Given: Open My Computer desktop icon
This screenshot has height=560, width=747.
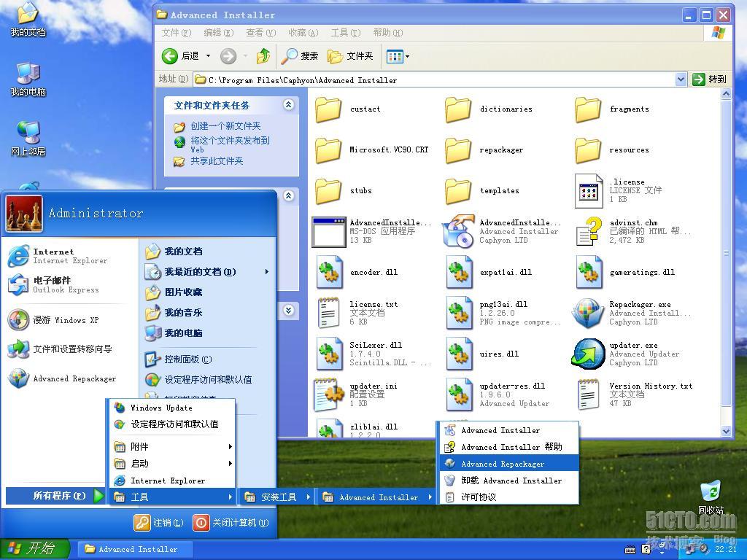Looking at the screenshot, I should [28, 79].
